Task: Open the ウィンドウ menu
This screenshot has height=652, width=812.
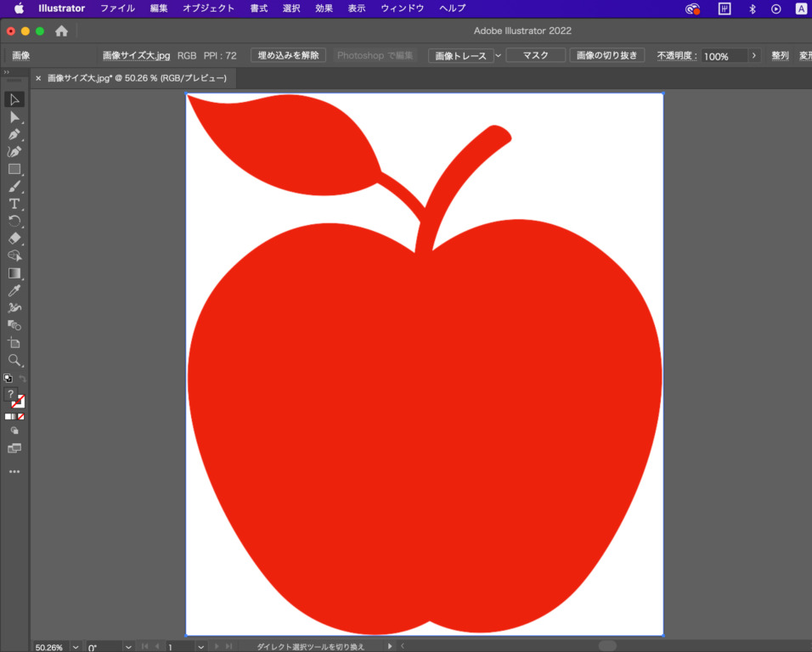Action: point(403,8)
